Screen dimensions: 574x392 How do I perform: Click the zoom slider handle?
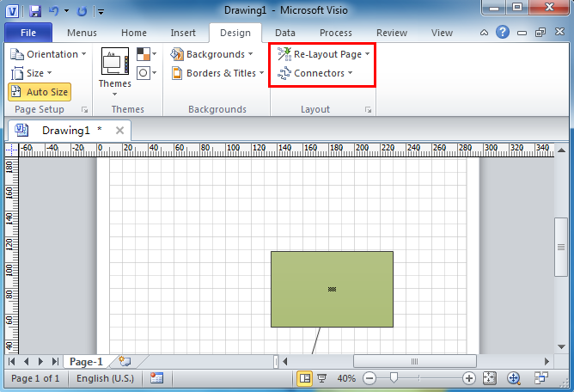coord(394,377)
